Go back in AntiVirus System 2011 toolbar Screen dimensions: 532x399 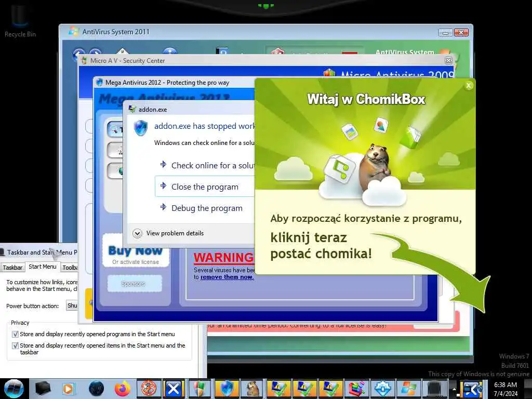(79, 54)
